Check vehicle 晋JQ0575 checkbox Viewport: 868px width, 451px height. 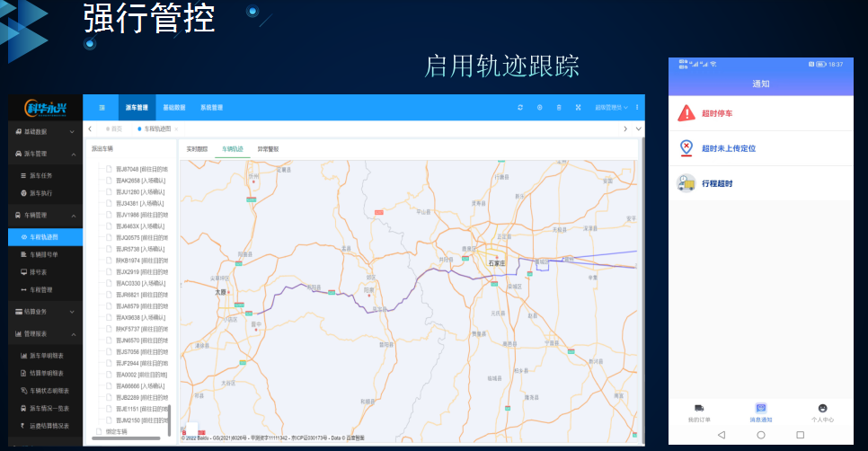[x=109, y=237]
